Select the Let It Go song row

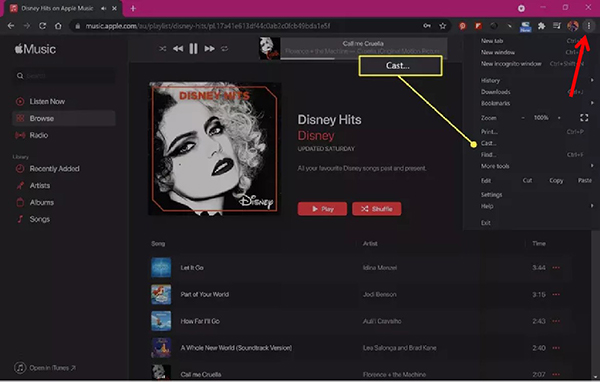pos(356,268)
